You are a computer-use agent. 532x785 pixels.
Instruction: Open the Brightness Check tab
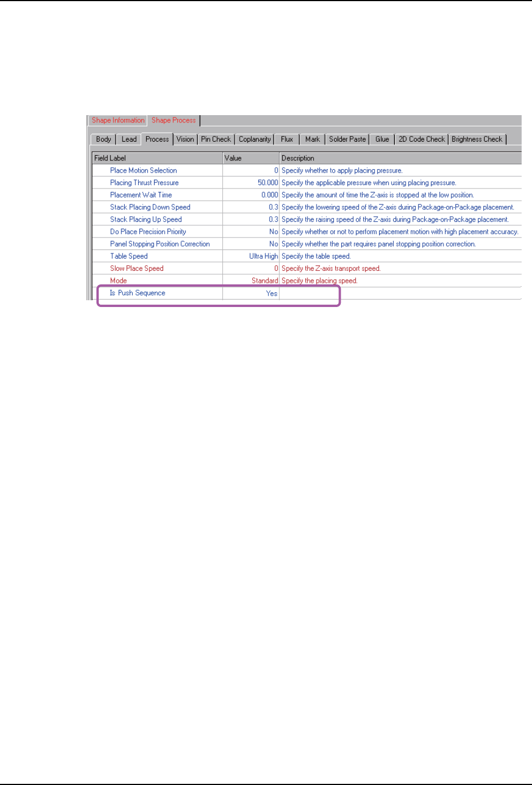tap(477, 139)
